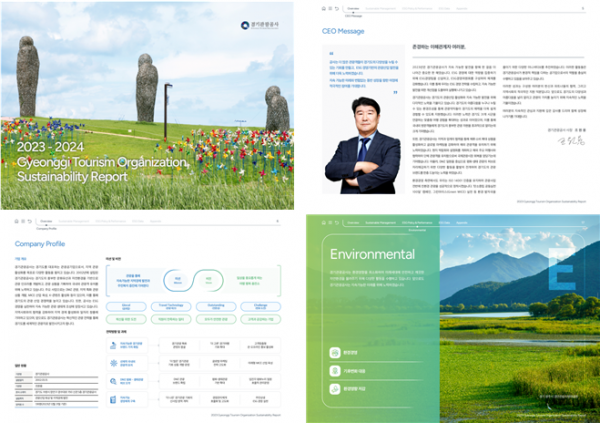The height and width of the screenshot is (423, 600).
Task: Click the magnifier strategy icon in Company Profile
Action: point(113,381)
